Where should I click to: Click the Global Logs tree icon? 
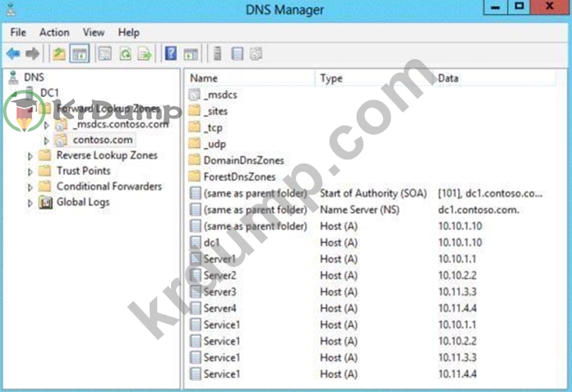(45, 202)
